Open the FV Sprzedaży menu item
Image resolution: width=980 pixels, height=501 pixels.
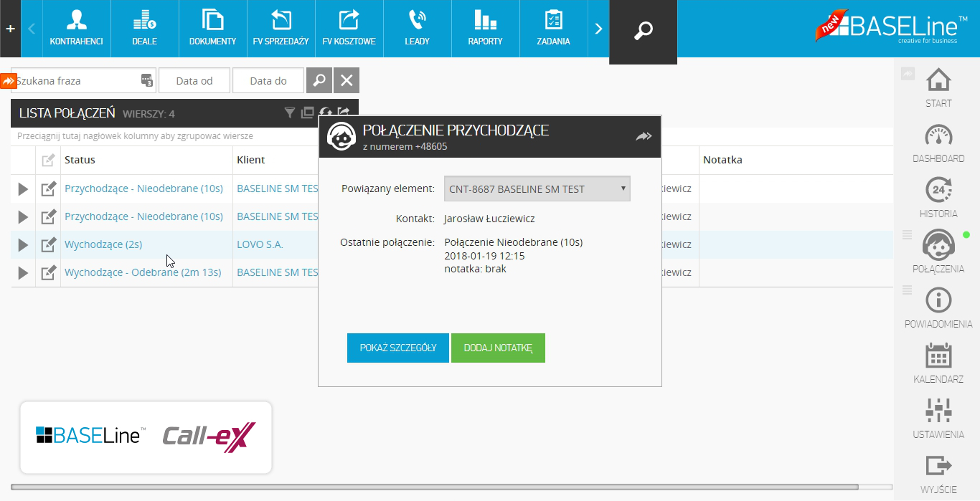281,29
